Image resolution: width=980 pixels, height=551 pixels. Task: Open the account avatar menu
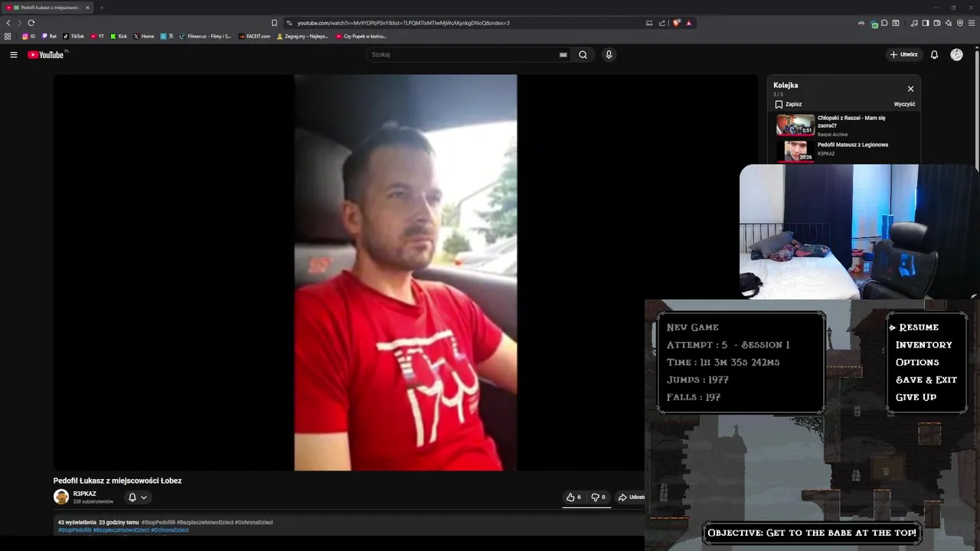pos(956,55)
